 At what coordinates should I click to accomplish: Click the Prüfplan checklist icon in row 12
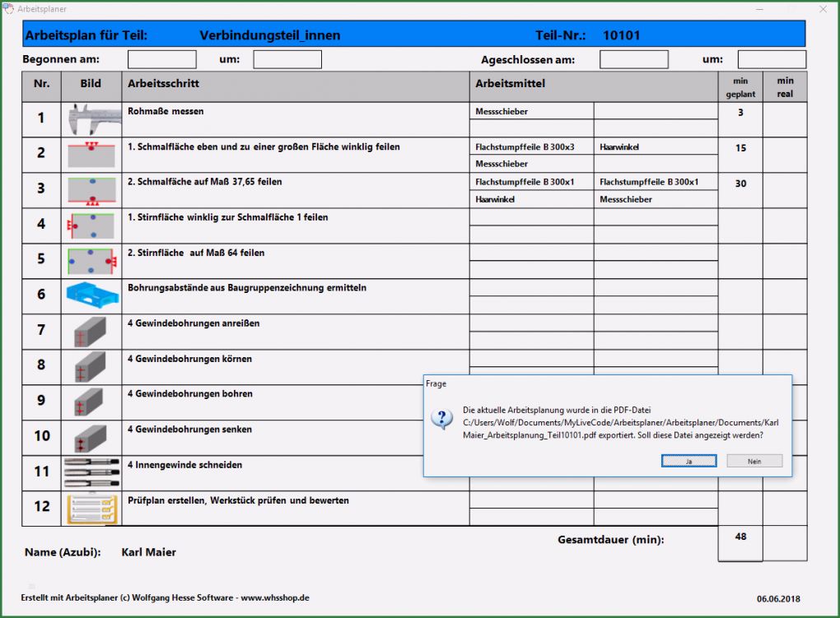point(91,507)
